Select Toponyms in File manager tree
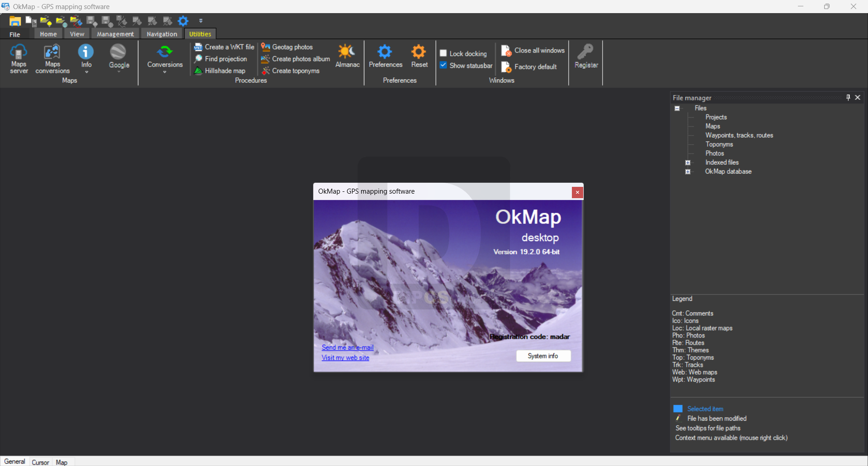This screenshot has width=868, height=466. [x=719, y=144]
